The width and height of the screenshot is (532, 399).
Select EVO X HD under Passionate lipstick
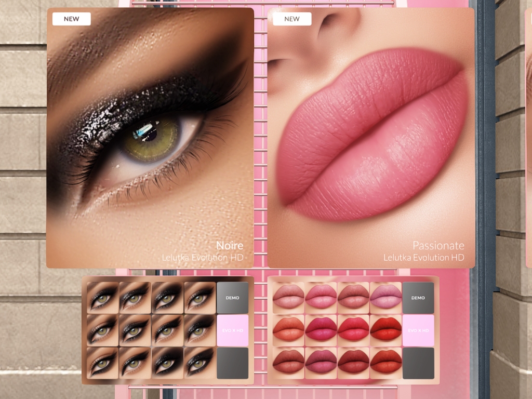(418, 330)
